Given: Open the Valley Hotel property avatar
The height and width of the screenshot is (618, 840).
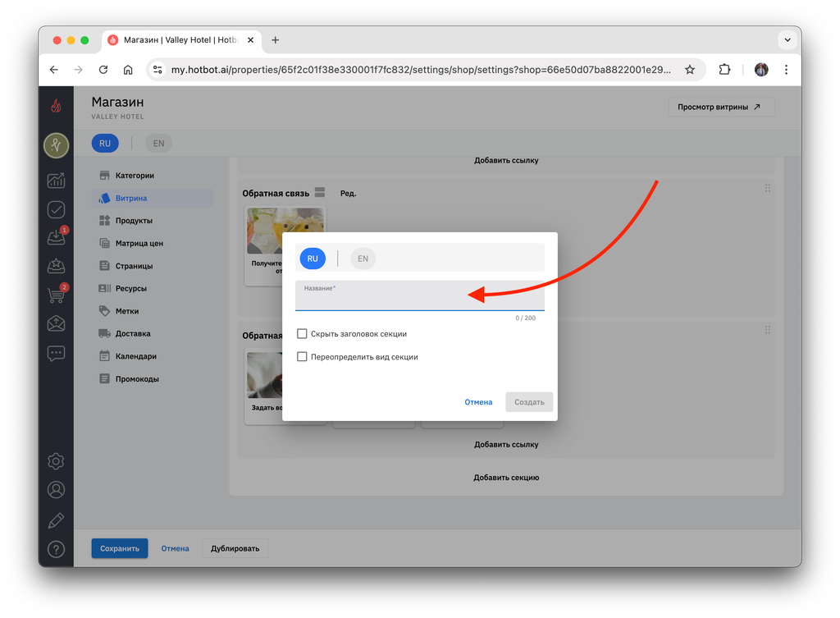Looking at the screenshot, I should pos(56,145).
